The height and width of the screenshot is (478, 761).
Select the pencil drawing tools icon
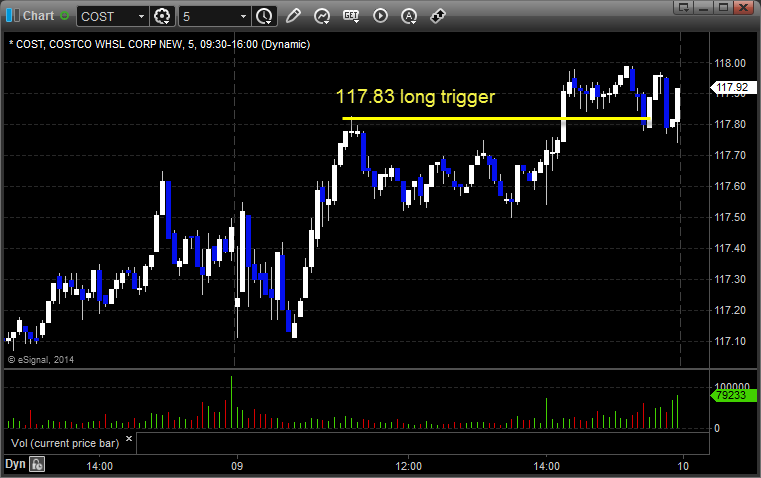click(293, 16)
